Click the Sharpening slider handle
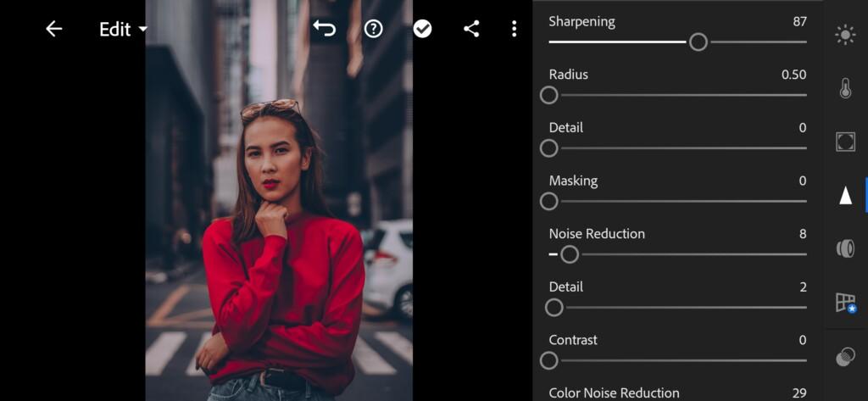868x401 pixels. click(x=698, y=42)
